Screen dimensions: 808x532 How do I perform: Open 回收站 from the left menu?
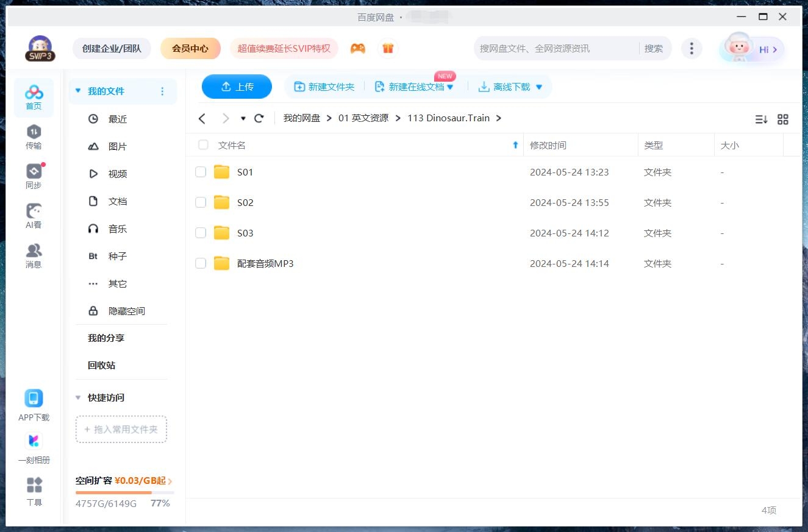100,365
